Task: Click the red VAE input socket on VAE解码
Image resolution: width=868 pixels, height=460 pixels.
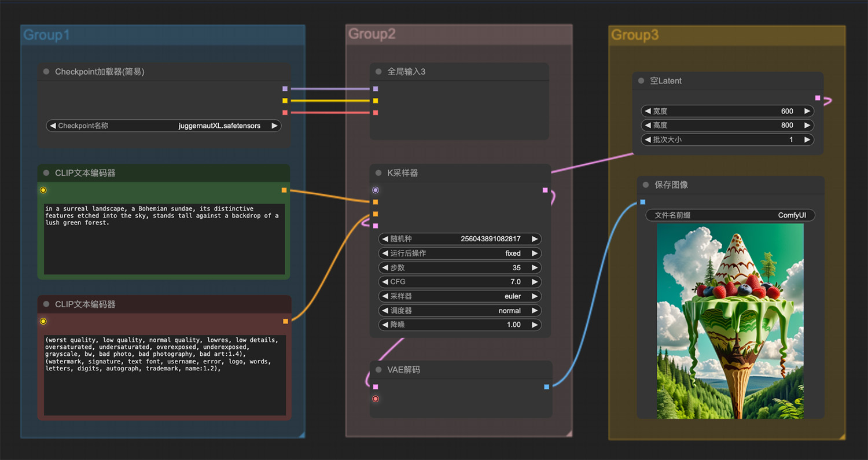Action: click(376, 399)
